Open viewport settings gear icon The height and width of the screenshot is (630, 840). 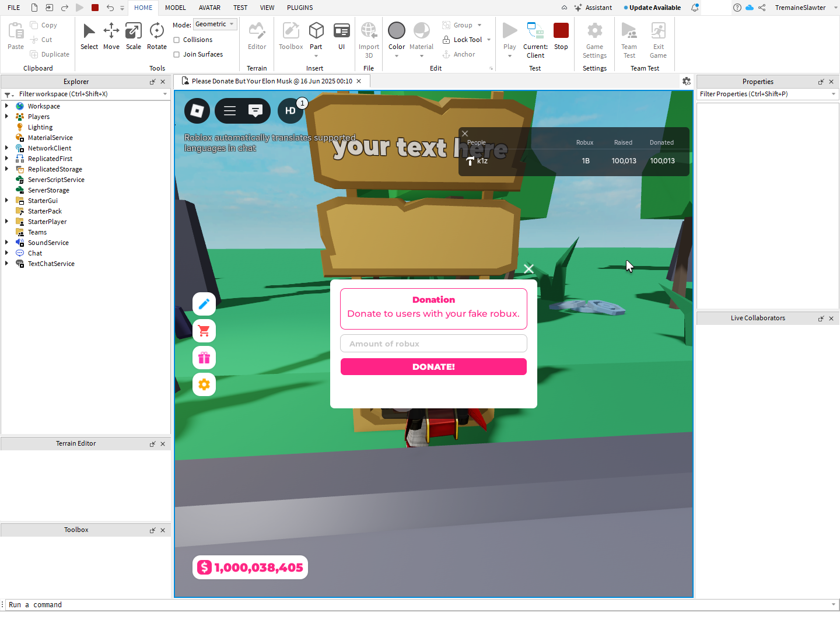coord(687,81)
